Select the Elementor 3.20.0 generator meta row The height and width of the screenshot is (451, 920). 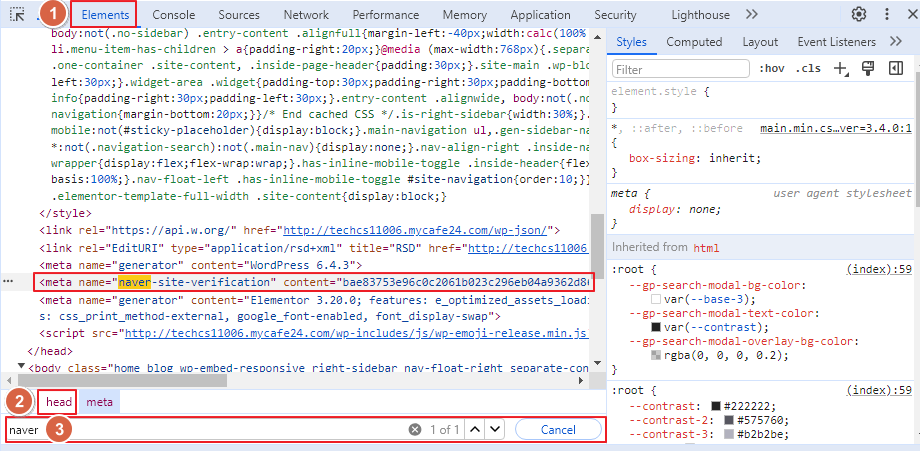pyautogui.click(x=314, y=308)
